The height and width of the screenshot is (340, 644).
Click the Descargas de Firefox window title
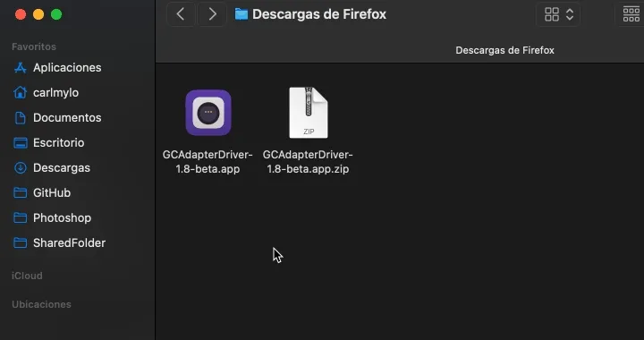coord(319,14)
